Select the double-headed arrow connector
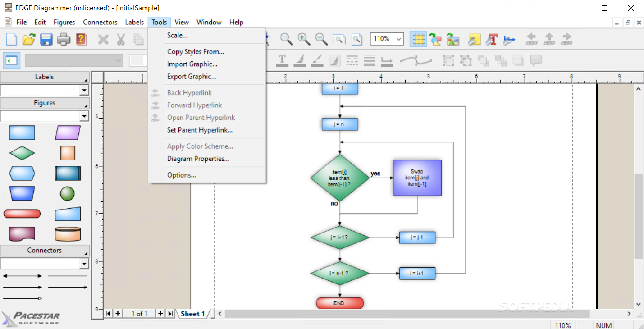The width and height of the screenshot is (644, 329). point(23,276)
